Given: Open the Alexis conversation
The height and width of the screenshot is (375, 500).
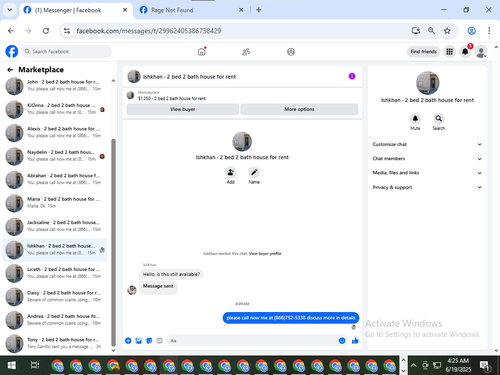Looking at the screenshot, I should (55, 132).
